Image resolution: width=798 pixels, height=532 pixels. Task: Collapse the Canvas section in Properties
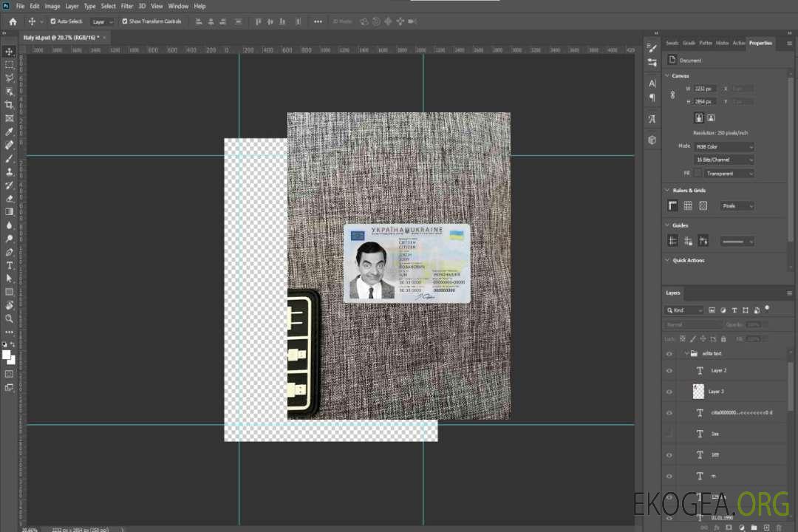click(x=668, y=75)
